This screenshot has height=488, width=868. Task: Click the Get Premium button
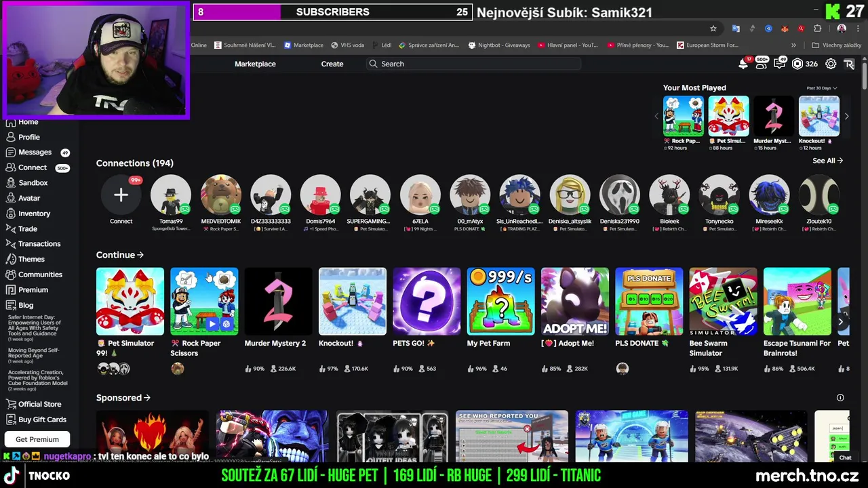coord(37,439)
